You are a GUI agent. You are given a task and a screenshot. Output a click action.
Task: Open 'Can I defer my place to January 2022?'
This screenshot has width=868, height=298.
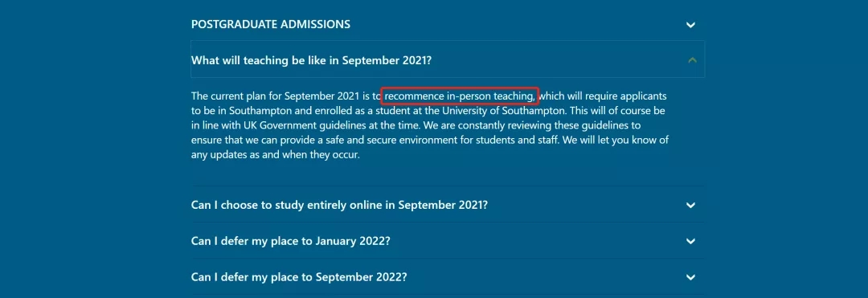291,241
